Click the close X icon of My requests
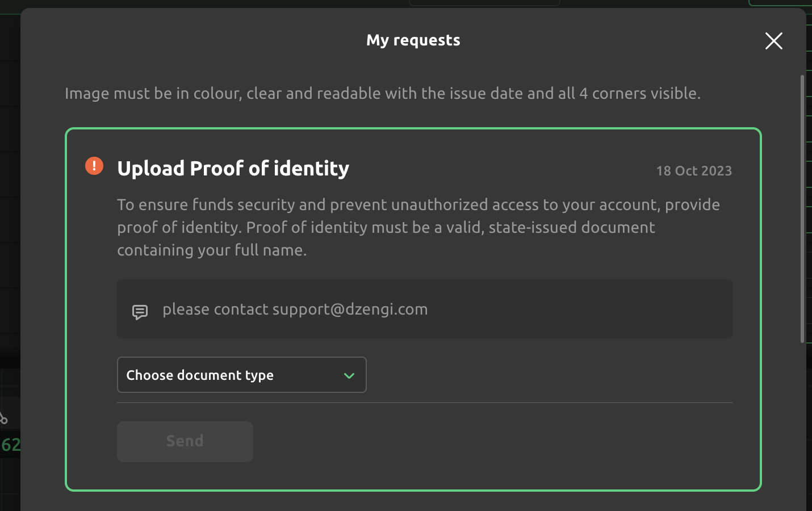The image size is (812, 511). 773,41
